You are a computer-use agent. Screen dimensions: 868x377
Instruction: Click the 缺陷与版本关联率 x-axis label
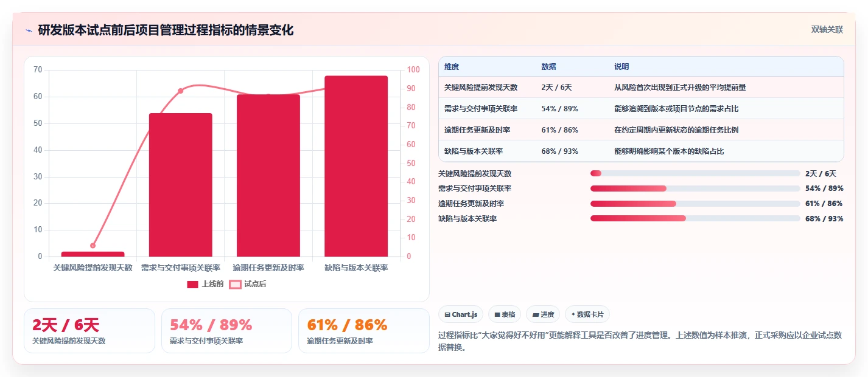[x=356, y=268]
